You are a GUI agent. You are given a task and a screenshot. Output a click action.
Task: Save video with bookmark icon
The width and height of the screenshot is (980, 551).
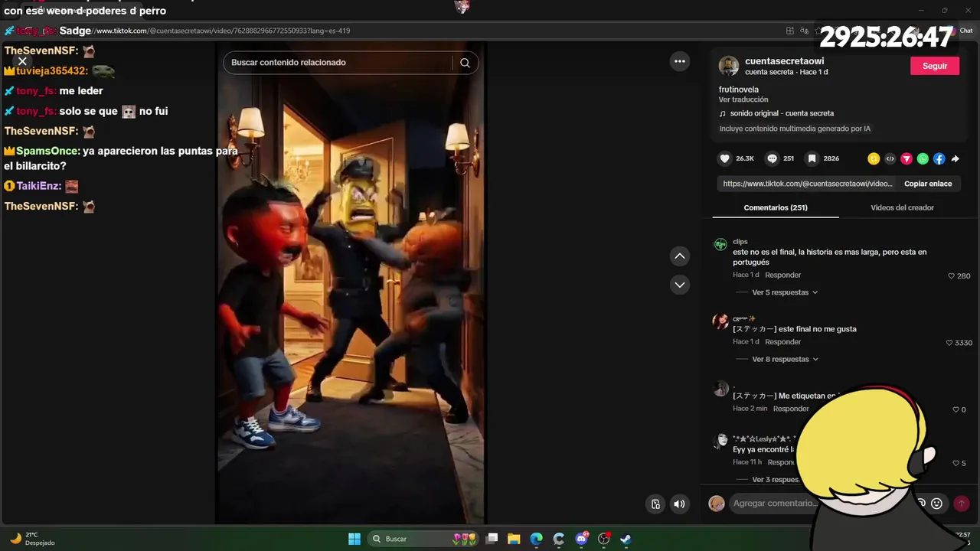(x=811, y=158)
